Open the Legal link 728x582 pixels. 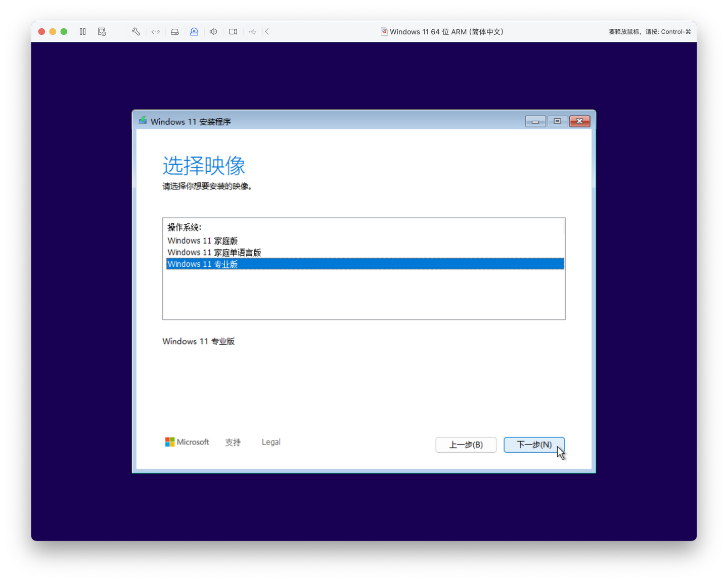tap(271, 442)
